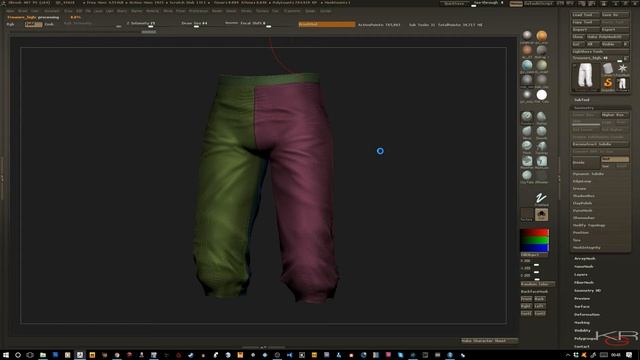The width and height of the screenshot is (640, 360).
Task: Expand the FiberMesh sub-palette
Action: click(x=584, y=282)
